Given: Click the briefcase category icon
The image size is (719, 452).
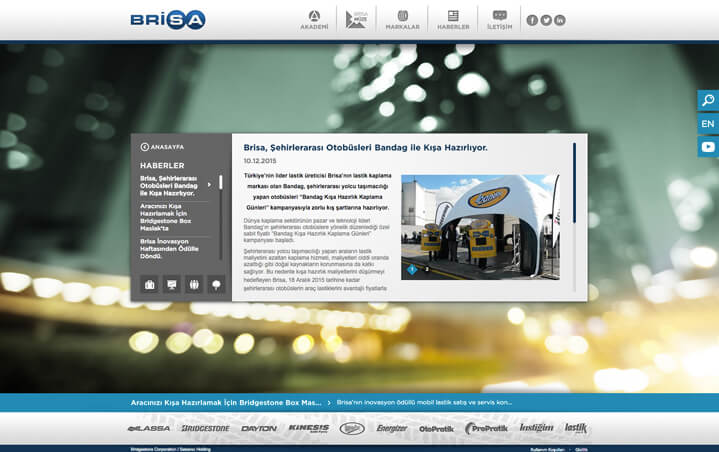Looking at the screenshot, I should coord(149,285).
